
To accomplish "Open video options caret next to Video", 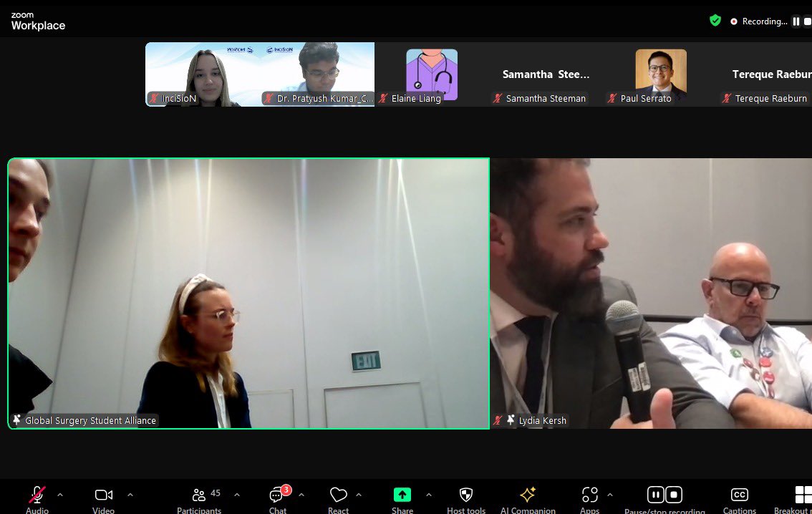I will coord(130,495).
